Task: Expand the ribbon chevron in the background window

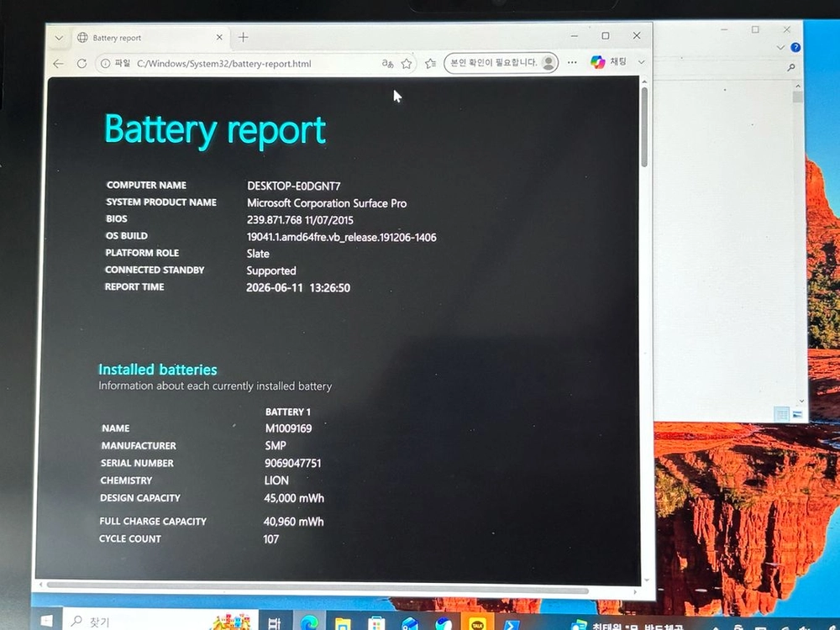Action: coord(780,47)
